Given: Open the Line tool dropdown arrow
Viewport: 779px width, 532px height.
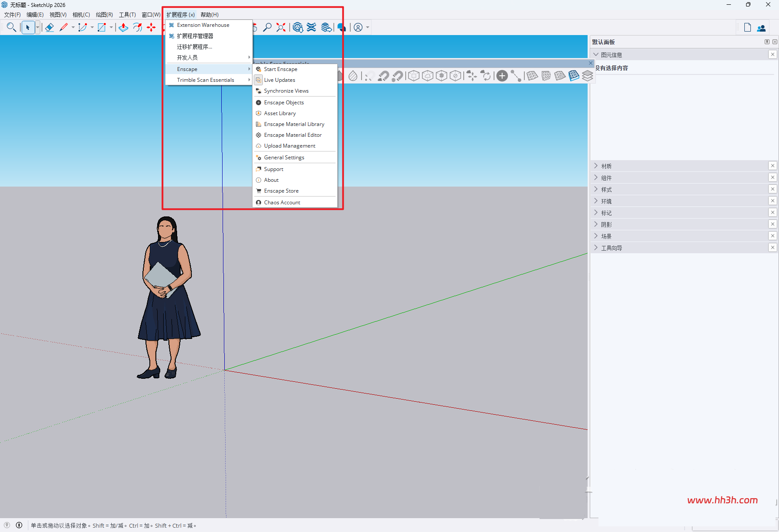Looking at the screenshot, I should click(73, 27).
